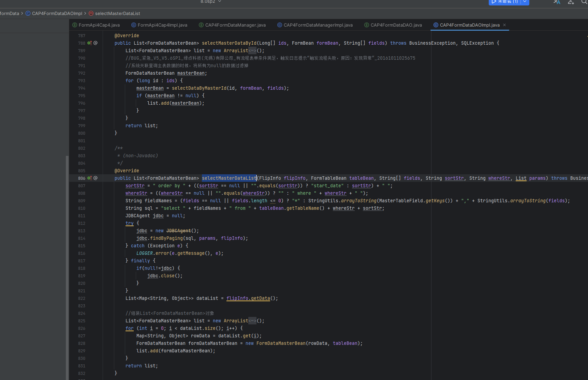Click the @ gutter icon on line 806
This screenshot has height=380, width=588.
pyautogui.click(x=95, y=178)
